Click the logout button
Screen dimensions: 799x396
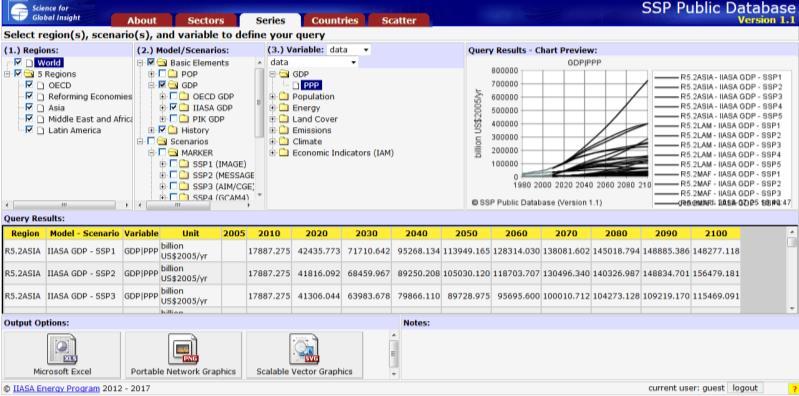(x=744, y=388)
